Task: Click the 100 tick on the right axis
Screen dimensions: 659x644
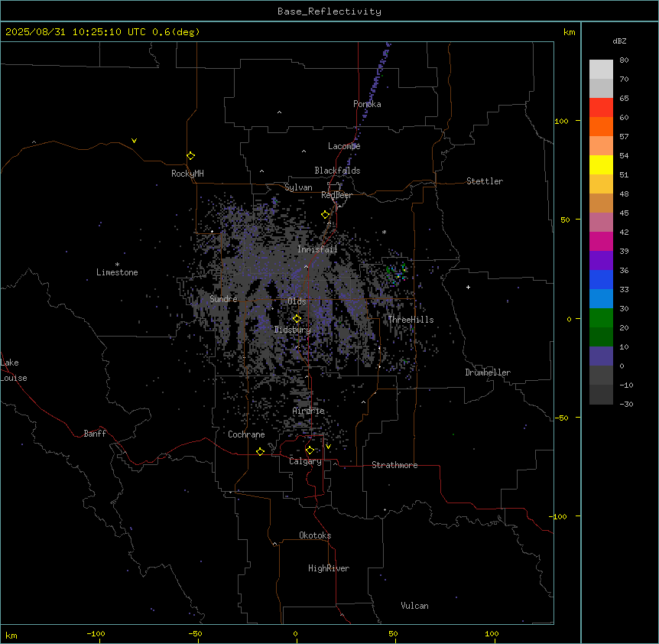Action: click(561, 121)
